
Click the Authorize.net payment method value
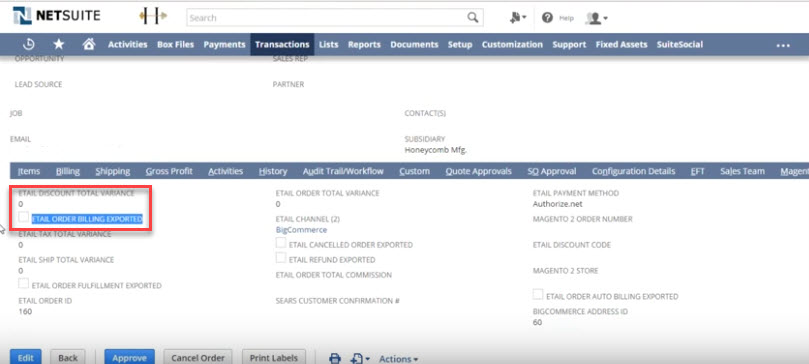pos(557,204)
